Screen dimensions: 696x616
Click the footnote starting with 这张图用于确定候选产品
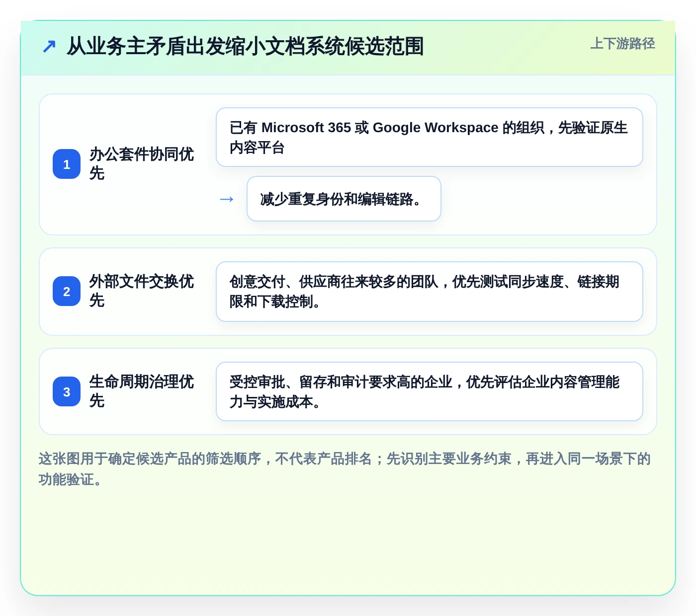click(345, 469)
